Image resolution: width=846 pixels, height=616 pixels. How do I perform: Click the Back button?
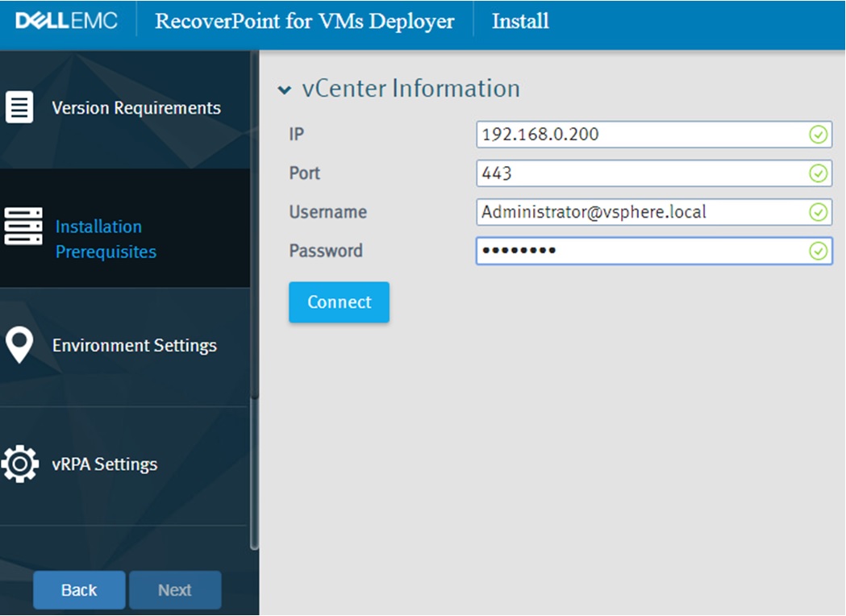tap(78, 589)
